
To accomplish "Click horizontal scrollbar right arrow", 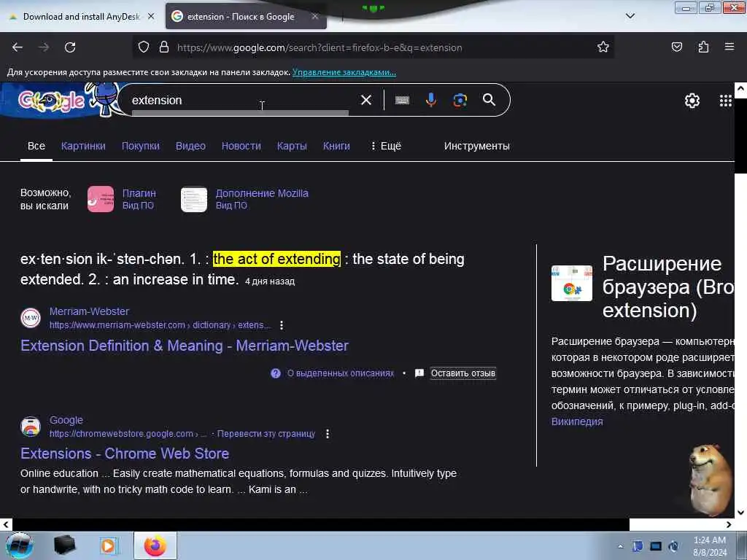I will [729, 525].
